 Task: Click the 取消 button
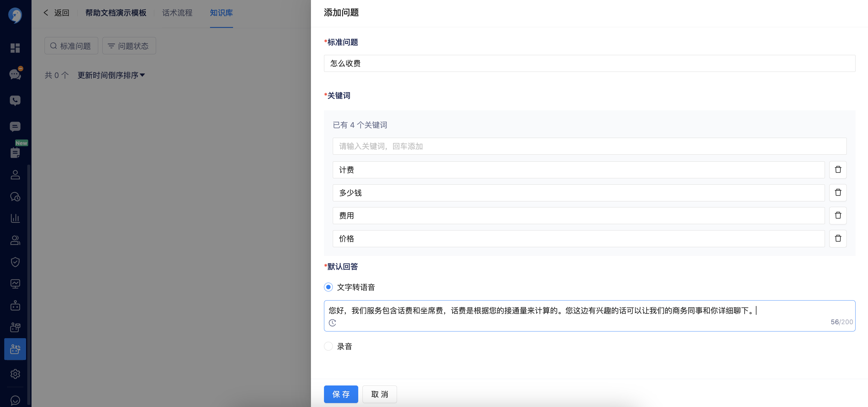tap(380, 394)
